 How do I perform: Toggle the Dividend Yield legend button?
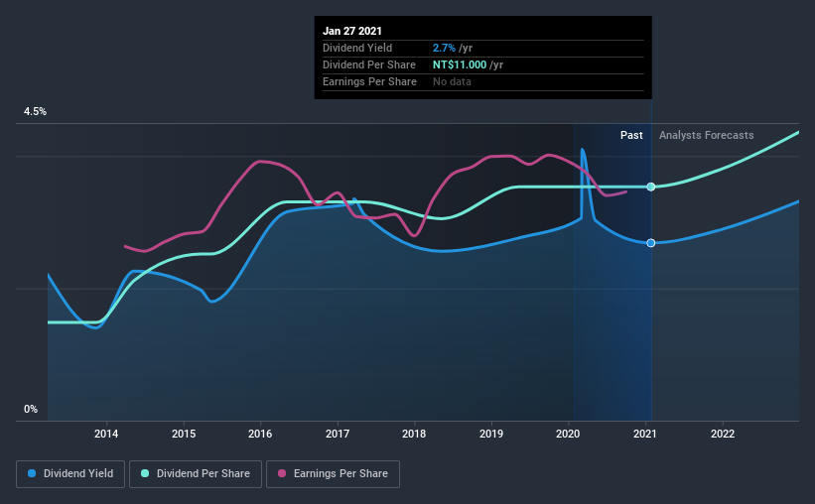[x=70, y=474]
